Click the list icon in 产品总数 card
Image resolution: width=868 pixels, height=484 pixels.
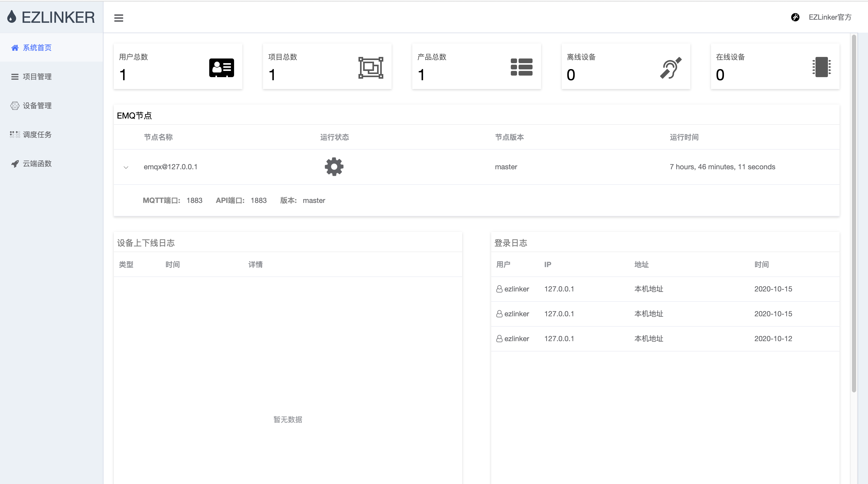[522, 67]
